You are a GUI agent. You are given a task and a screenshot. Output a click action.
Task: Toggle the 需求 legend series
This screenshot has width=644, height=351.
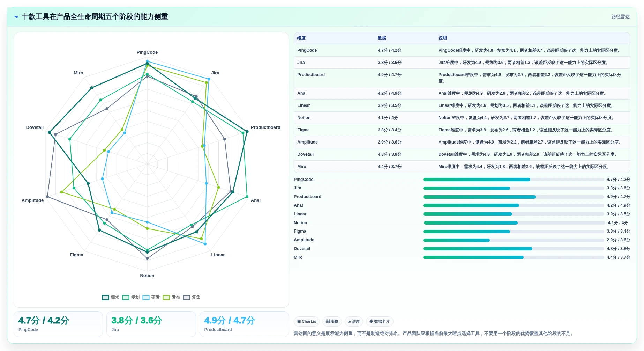(111, 298)
